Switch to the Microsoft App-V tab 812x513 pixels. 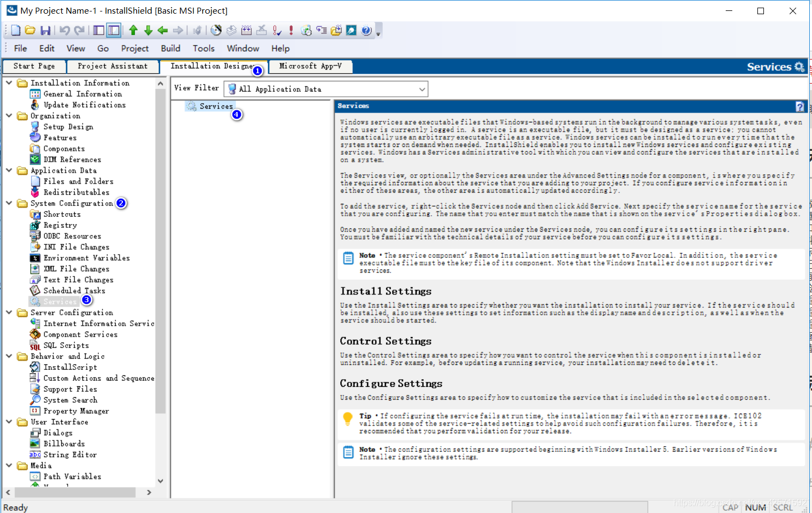[310, 66]
